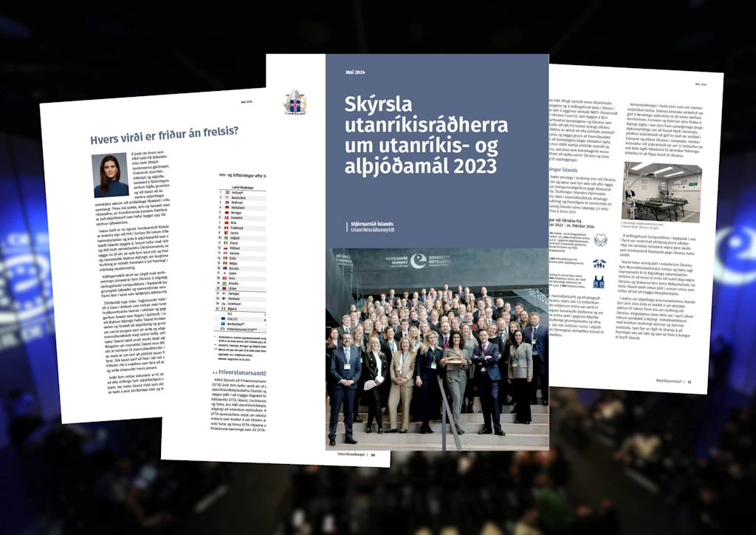Click 'Stjórnarráð Íslands' on the cover
The width and height of the screenshot is (756, 535).
coord(372,224)
